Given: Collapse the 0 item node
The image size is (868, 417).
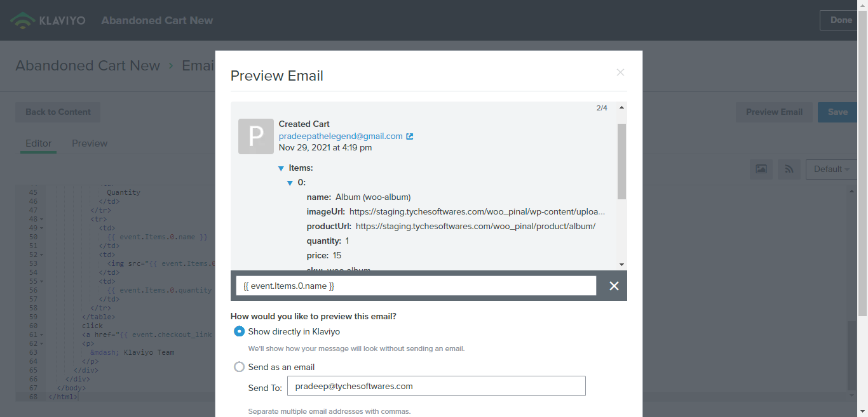Looking at the screenshot, I should click(290, 183).
